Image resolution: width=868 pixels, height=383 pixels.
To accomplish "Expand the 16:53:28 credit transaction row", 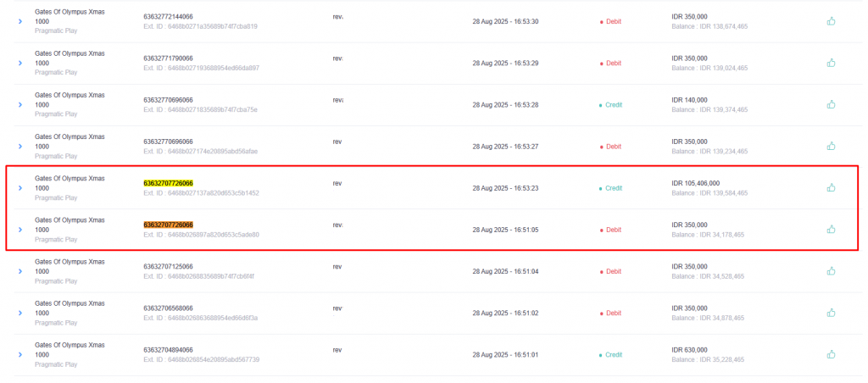I will click(20, 104).
